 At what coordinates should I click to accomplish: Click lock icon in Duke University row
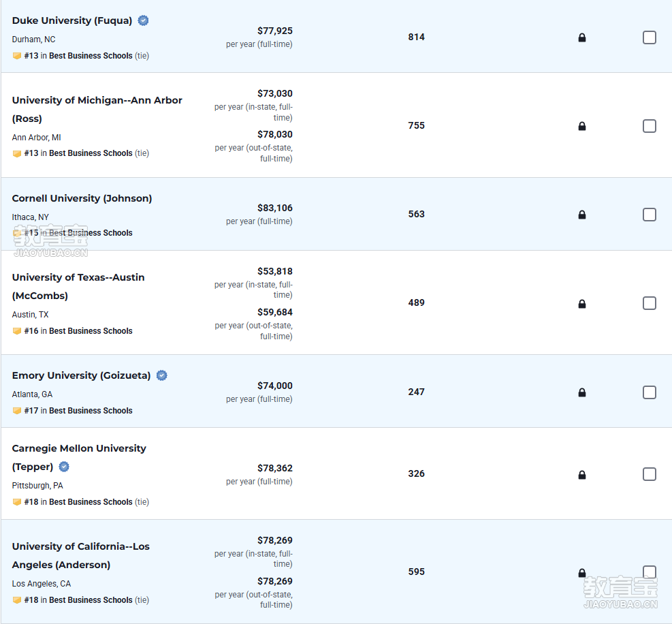click(581, 38)
